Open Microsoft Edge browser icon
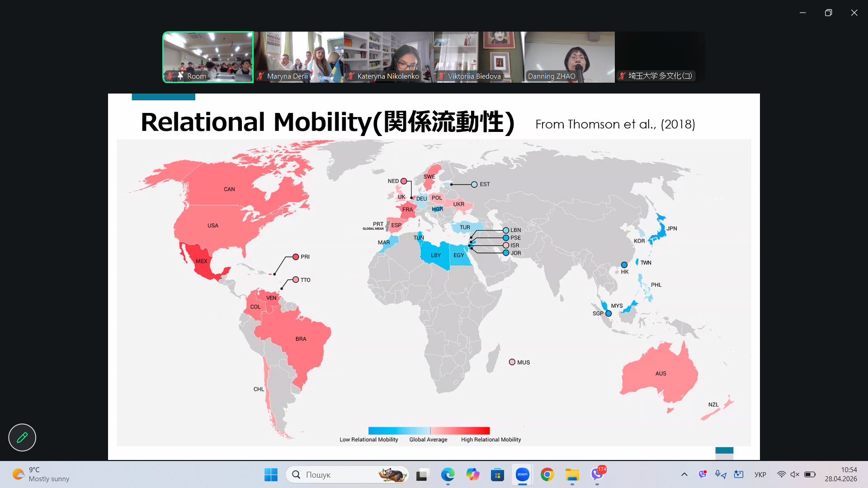 click(x=448, y=474)
